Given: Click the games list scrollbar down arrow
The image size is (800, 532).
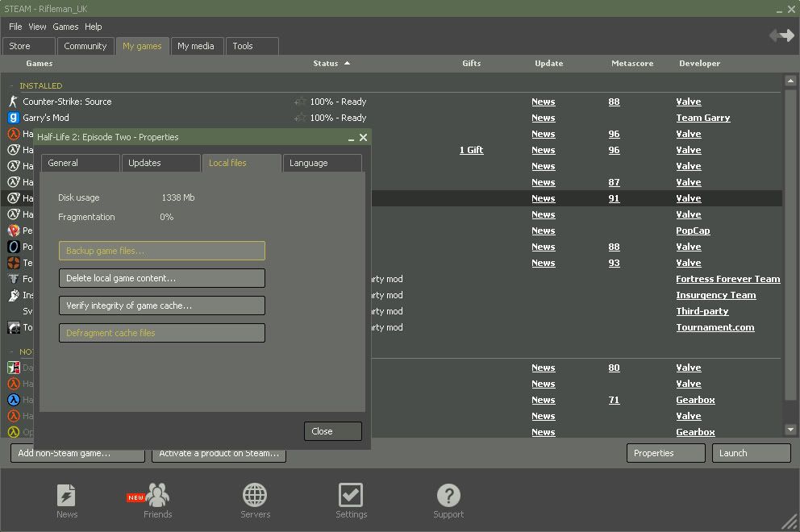Looking at the screenshot, I should point(790,430).
